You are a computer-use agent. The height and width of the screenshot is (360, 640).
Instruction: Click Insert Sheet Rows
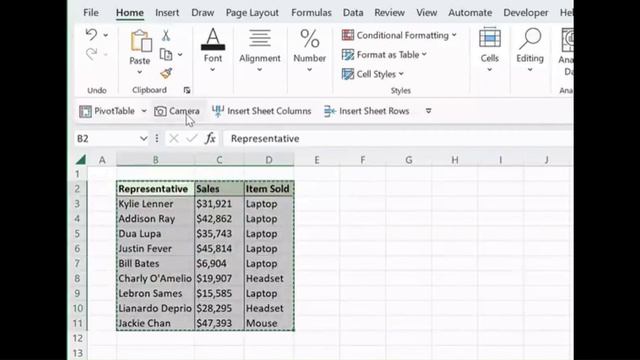pyautogui.click(x=367, y=111)
